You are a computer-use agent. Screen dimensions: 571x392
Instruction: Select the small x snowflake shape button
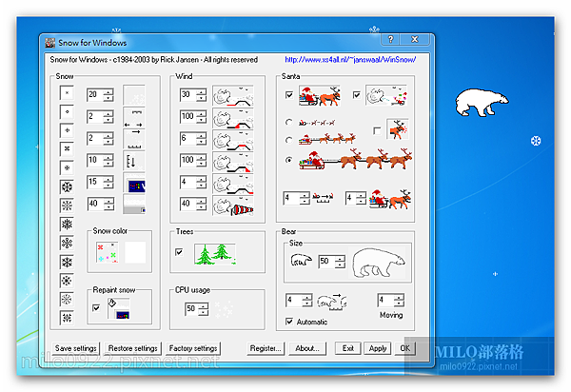[67, 93]
